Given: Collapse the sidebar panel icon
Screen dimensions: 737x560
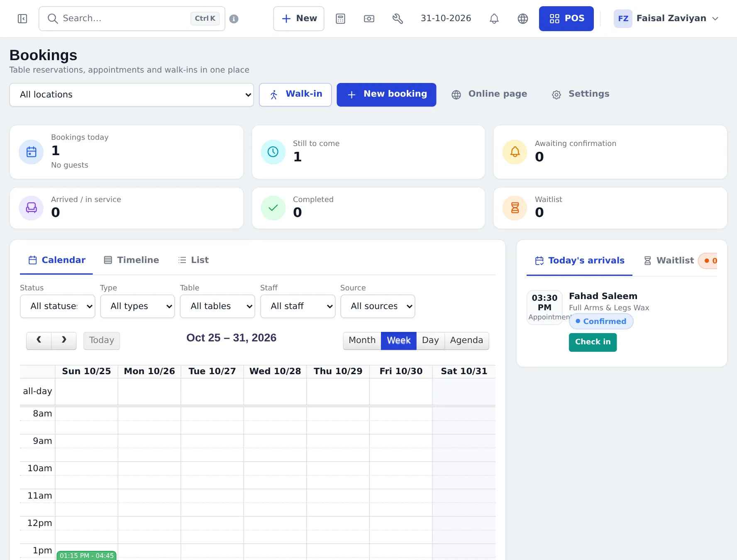Looking at the screenshot, I should [x=22, y=19].
